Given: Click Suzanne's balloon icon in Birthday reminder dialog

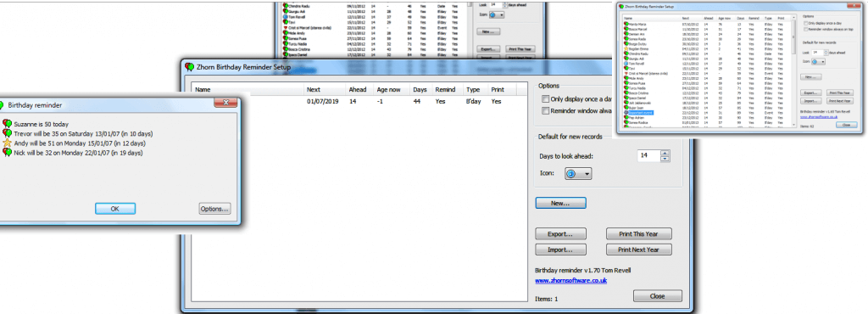Looking at the screenshot, I should [x=7, y=124].
